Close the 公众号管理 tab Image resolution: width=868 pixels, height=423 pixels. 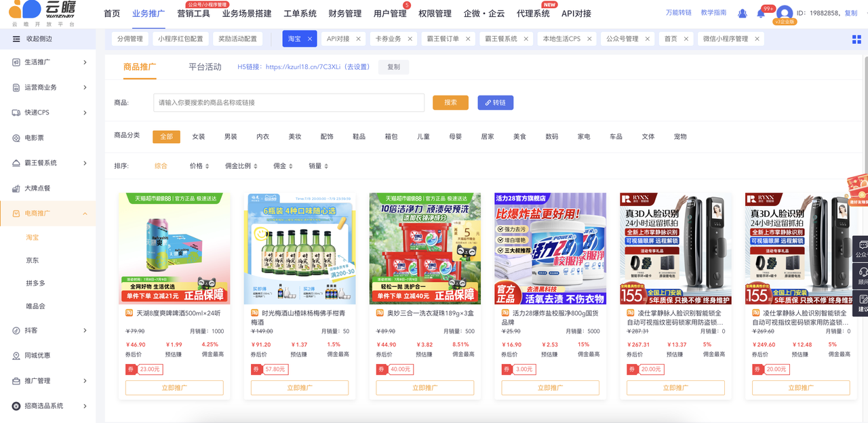648,39
